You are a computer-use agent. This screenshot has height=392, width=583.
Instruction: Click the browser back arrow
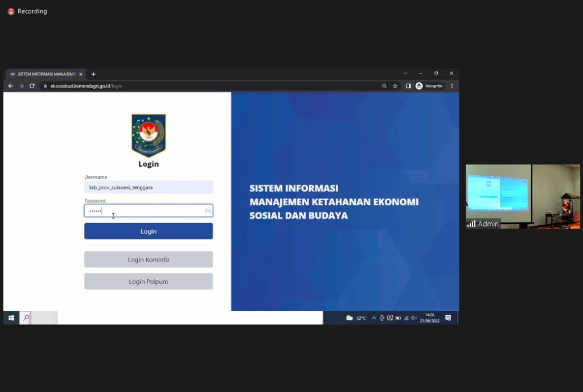(x=11, y=86)
